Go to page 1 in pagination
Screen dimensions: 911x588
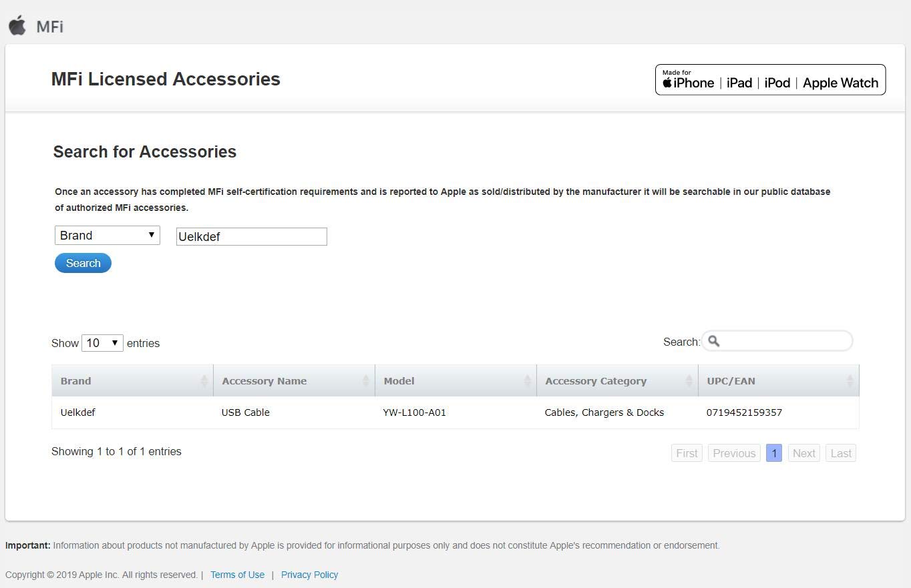point(773,453)
